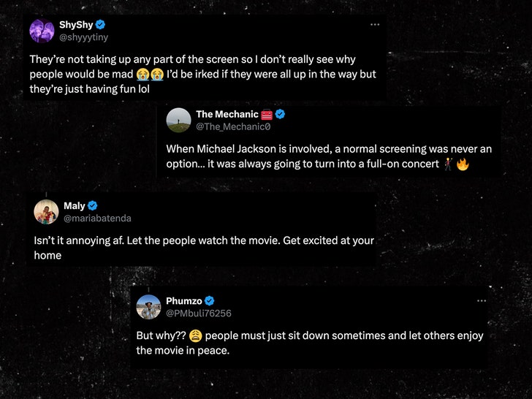This screenshot has height=399, width=532.
Task: Click Maly's profile avatar
Action: (46, 211)
